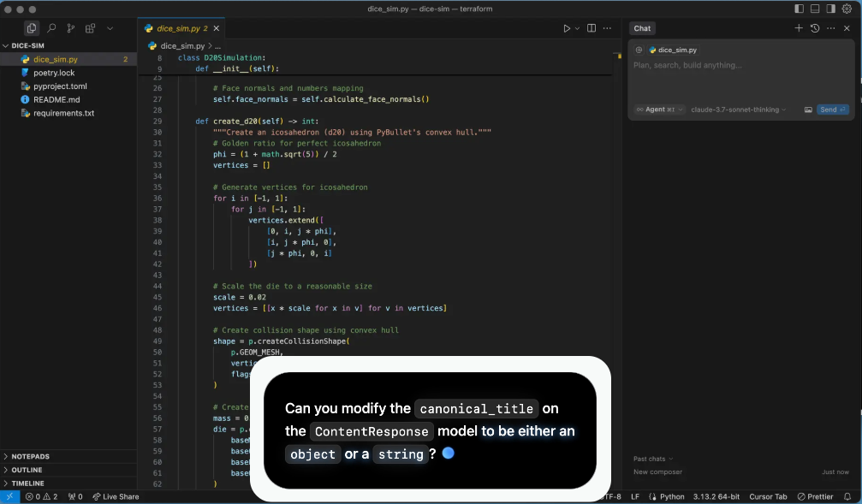
Task: Click Live Share in status bar
Action: pos(116,496)
